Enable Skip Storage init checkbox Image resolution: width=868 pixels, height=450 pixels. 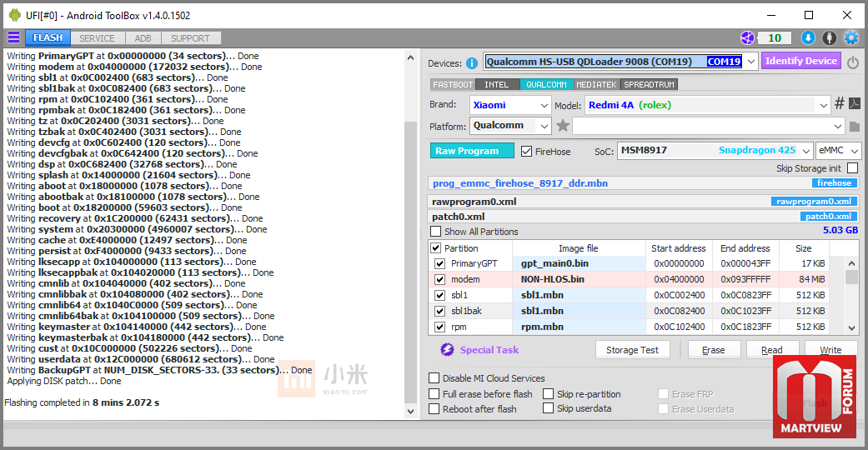click(x=852, y=167)
